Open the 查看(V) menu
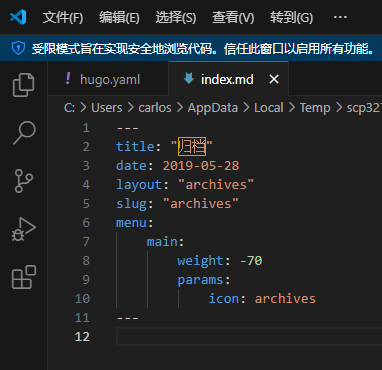The width and height of the screenshot is (382, 370). pos(233,17)
